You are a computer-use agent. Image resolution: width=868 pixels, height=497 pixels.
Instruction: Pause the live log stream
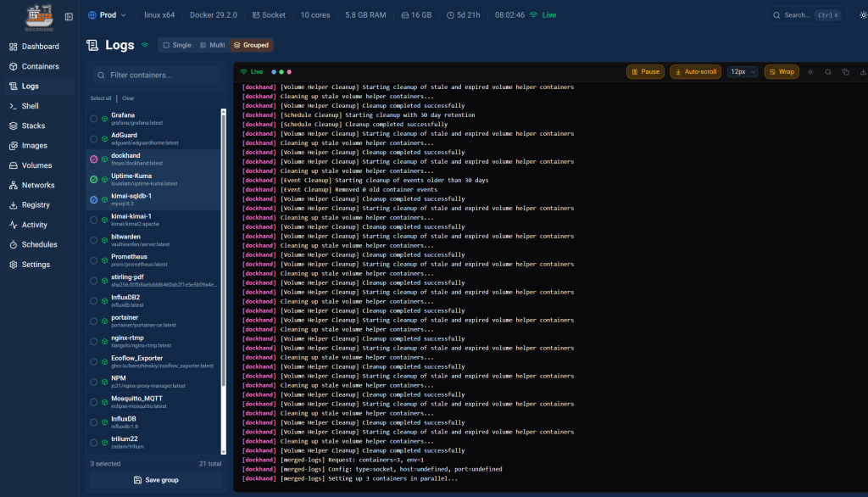tap(645, 72)
